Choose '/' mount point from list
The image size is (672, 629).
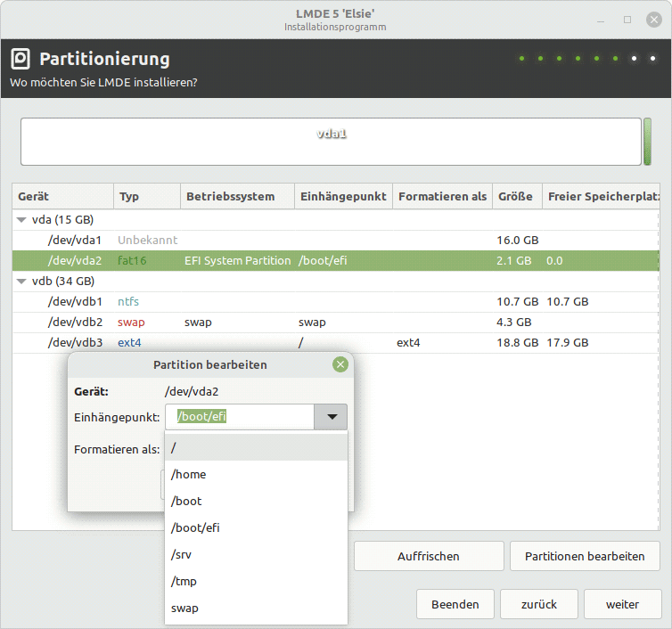[256, 448]
